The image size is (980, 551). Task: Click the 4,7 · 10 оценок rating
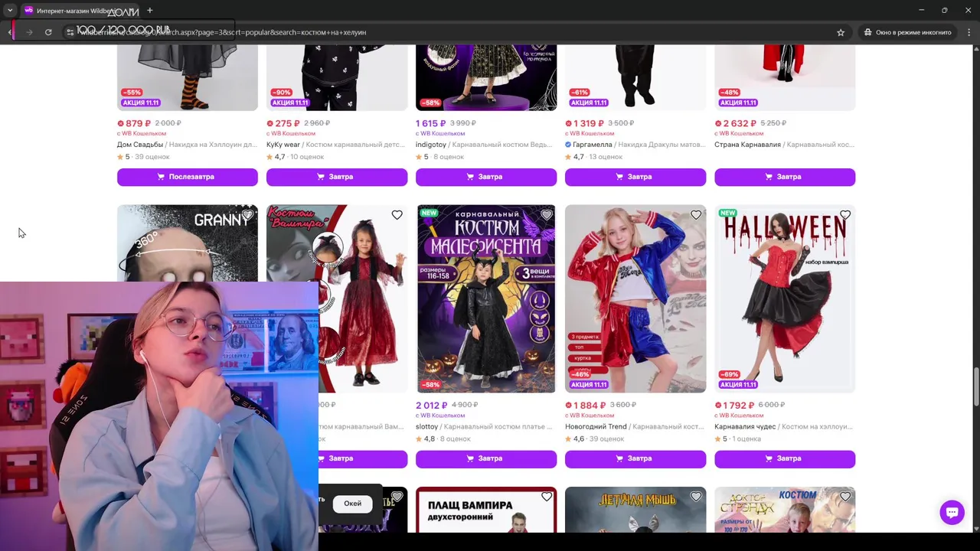(295, 157)
